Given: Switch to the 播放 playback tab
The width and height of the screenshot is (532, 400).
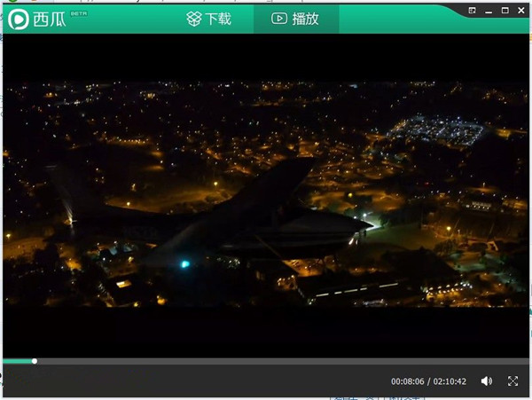Looking at the screenshot, I should point(296,19).
